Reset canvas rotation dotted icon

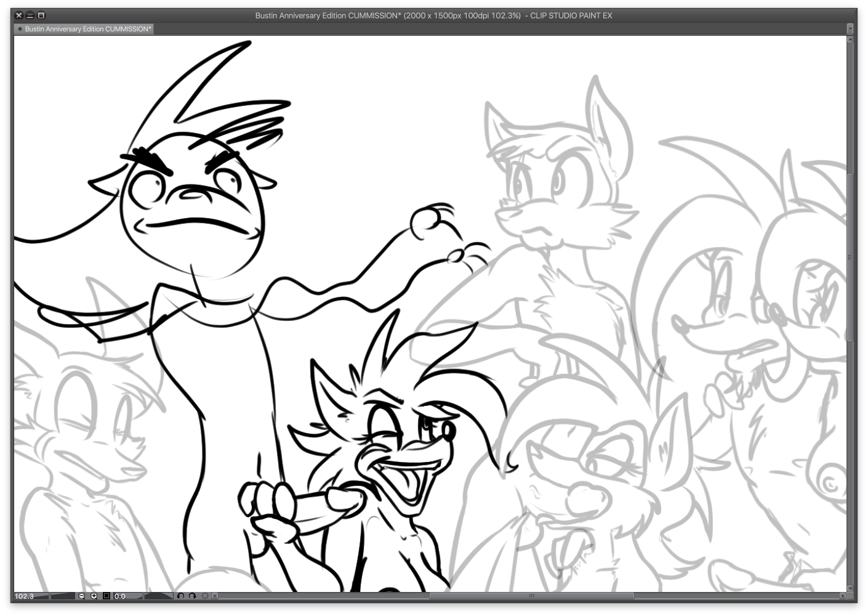point(205,596)
